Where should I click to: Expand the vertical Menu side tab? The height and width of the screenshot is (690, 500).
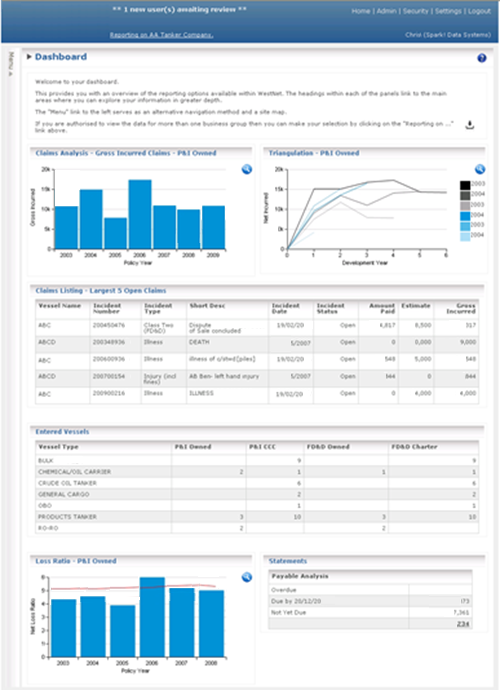(11, 64)
